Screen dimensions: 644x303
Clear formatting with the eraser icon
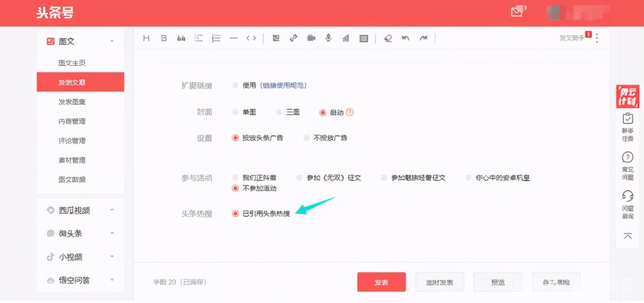click(x=388, y=38)
